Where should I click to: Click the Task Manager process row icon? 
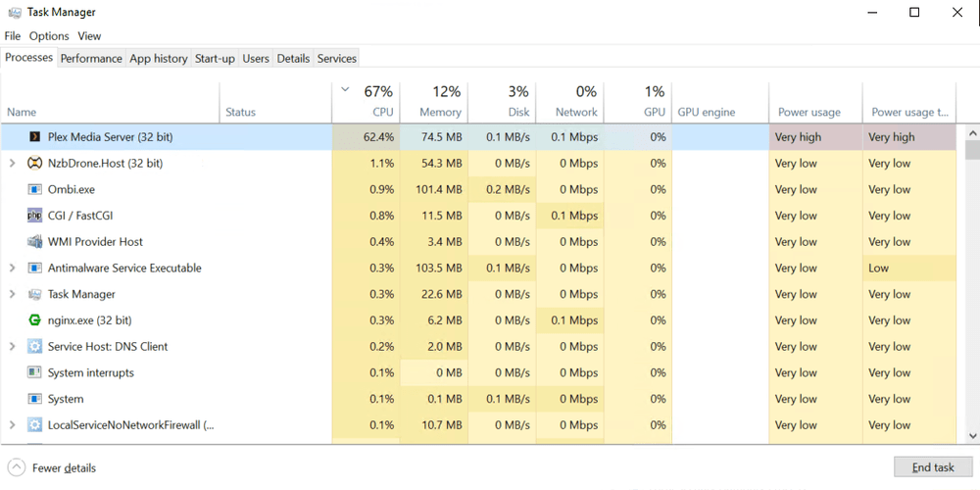[35, 294]
